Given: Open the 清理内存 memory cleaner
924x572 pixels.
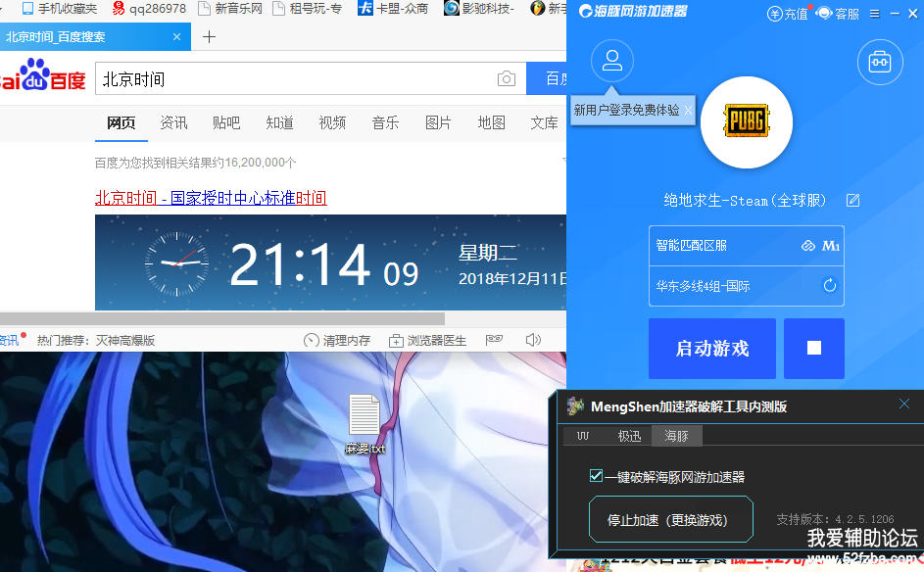Looking at the screenshot, I should pyautogui.click(x=337, y=341).
